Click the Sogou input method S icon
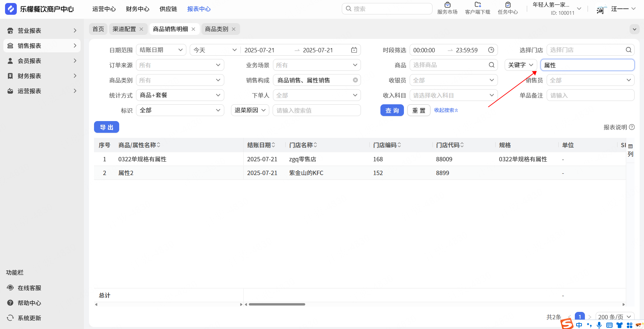Viewport: 644px width, 329px height. click(x=567, y=324)
